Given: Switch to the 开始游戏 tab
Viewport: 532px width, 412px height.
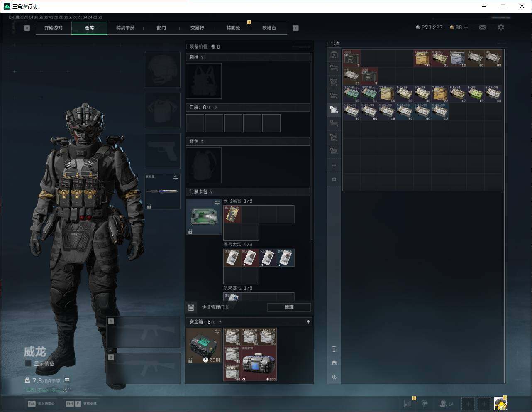Looking at the screenshot, I should (x=54, y=28).
